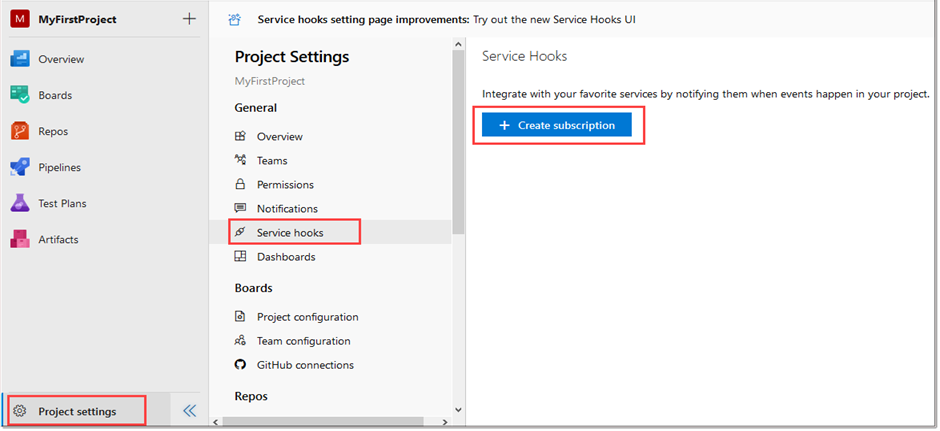
Task: Click the Teams settings icon
Action: pyautogui.click(x=240, y=160)
